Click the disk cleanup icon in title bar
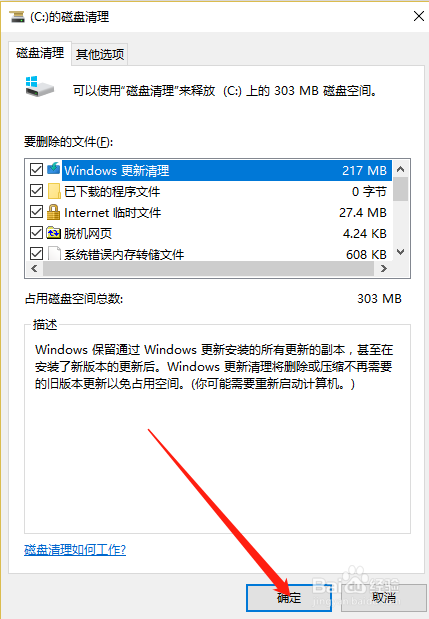The width and height of the screenshot is (429, 619). (x=17, y=17)
